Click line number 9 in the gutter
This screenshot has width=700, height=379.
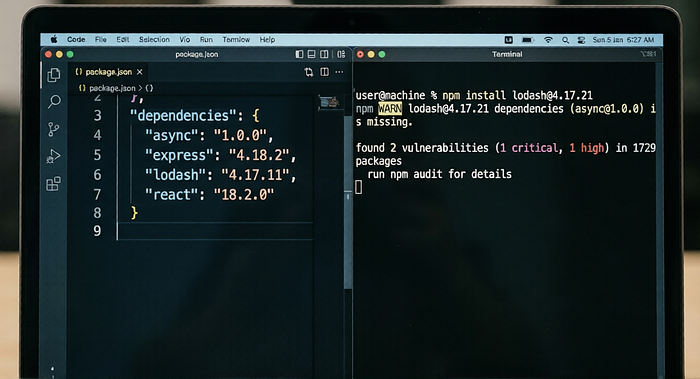97,231
